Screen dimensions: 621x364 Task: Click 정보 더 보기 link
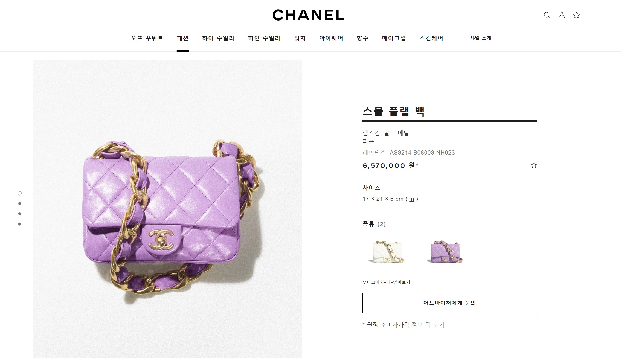[428, 325]
